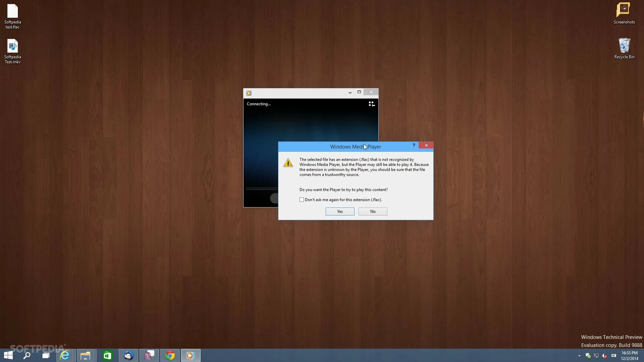644x362 pixels.
Task: Click the Windows Media Player title icon
Action: click(249, 93)
